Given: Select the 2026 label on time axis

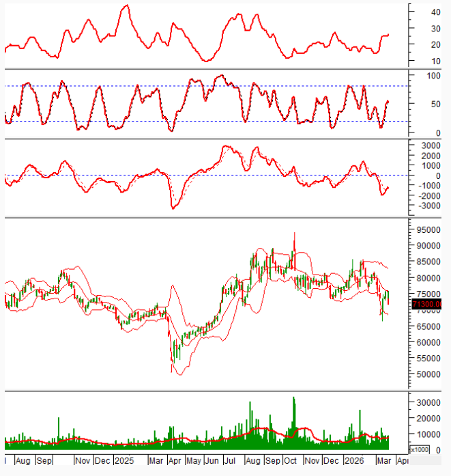Looking at the screenshot, I should click(x=353, y=461).
